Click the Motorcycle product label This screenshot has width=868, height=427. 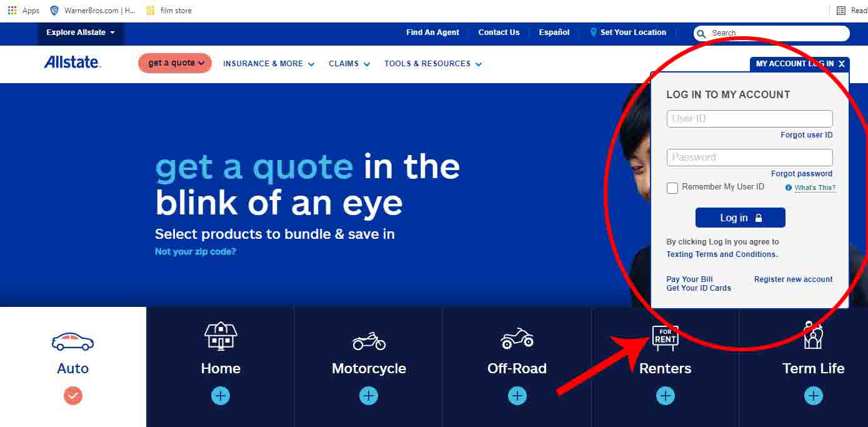click(x=369, y=368)
